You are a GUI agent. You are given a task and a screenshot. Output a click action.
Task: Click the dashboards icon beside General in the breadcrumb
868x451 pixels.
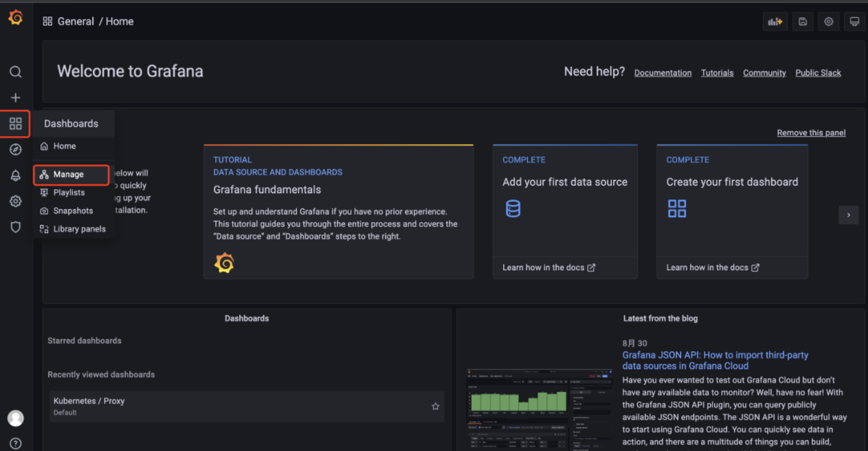point(47,21)
